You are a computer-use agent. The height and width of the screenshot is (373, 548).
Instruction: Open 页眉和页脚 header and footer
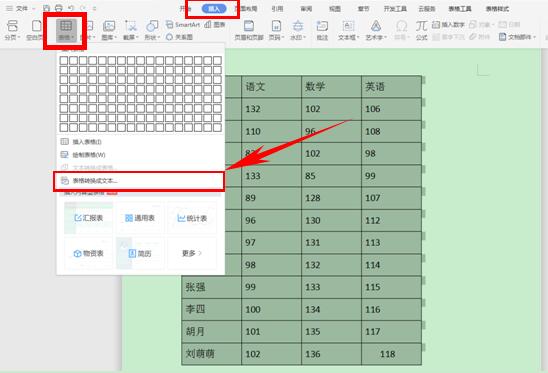[x=248, y=30]
